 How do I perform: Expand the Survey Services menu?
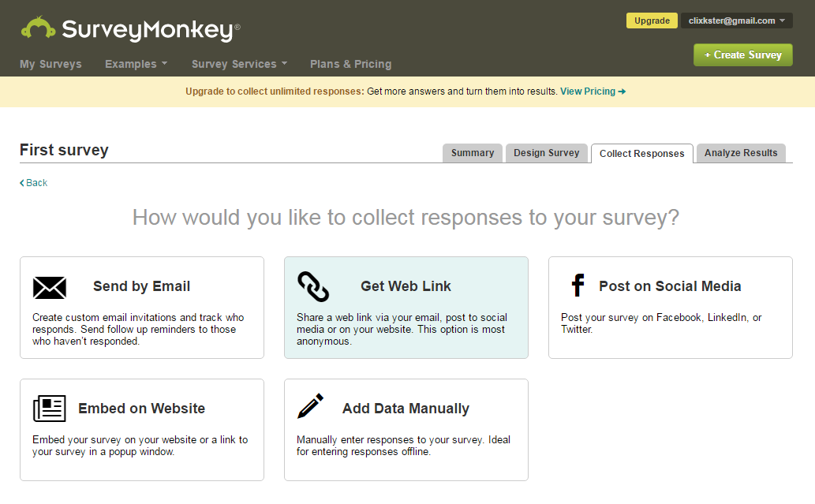click(234, 64)
